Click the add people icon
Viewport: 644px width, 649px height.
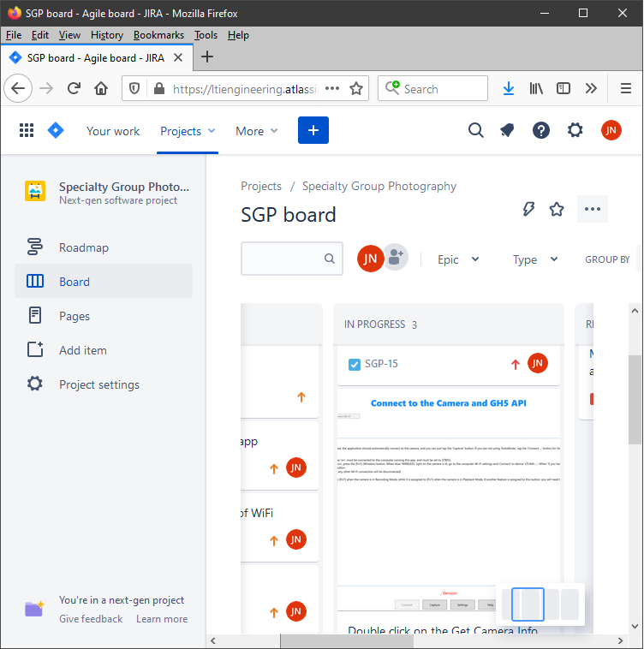(x=396, y=257)
